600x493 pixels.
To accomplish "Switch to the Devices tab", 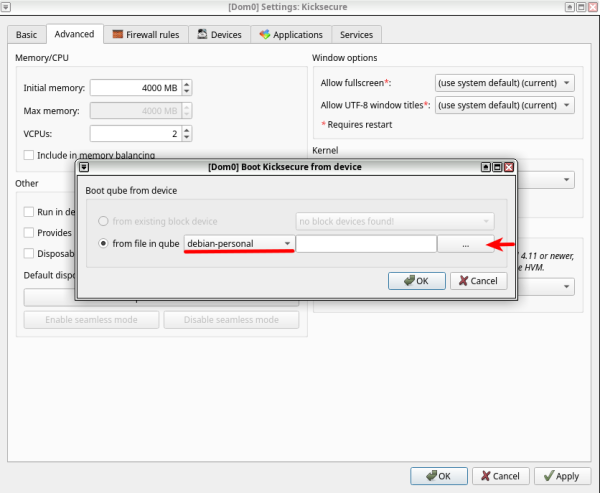I will (x=218, y=34).
